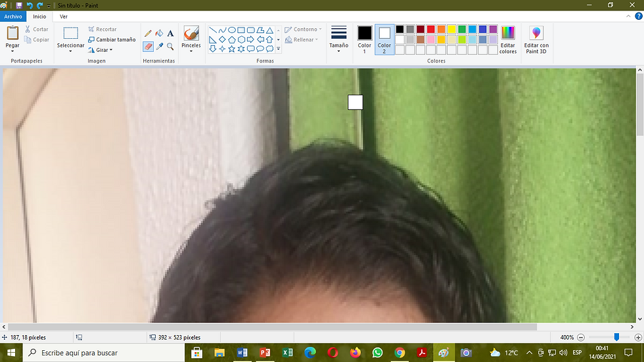
Task: Open Editar con Paint 3D
Action: point(536,40)
